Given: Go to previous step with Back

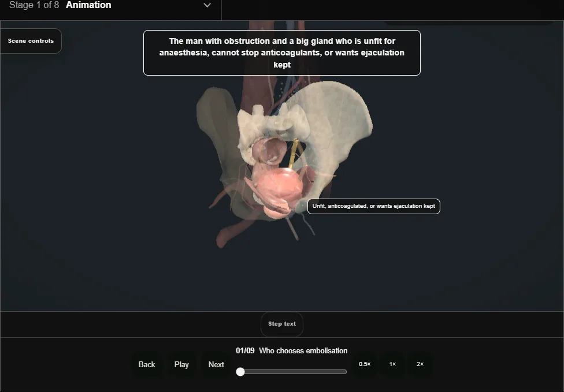Looking at the screenshot, I should tap(147, 365).
